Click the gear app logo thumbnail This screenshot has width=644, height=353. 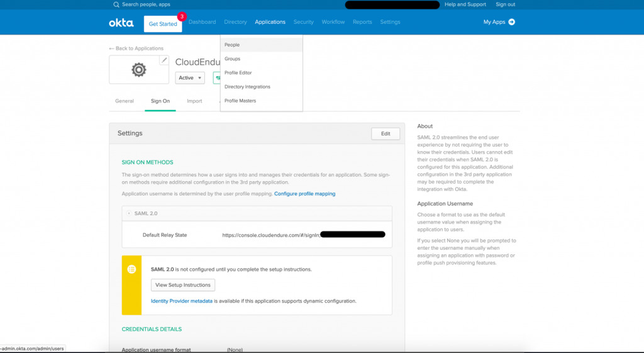click(x=139, y=69)
